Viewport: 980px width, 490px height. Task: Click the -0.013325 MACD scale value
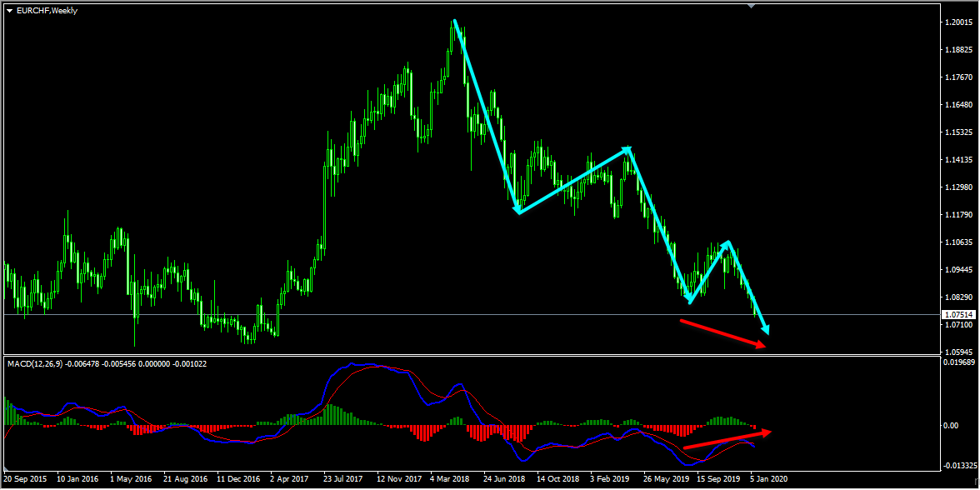pyautogui.click(x=962, y=466)
